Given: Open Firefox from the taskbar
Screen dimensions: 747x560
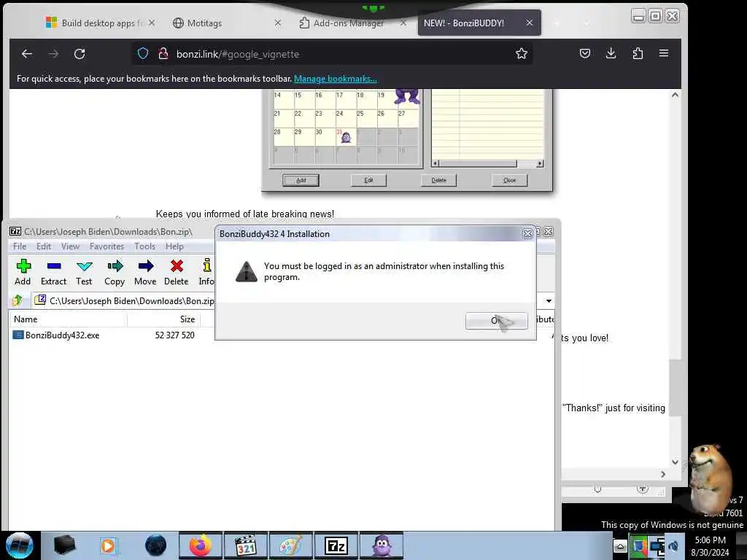Looking at the screenshot, I should (201, 545).
